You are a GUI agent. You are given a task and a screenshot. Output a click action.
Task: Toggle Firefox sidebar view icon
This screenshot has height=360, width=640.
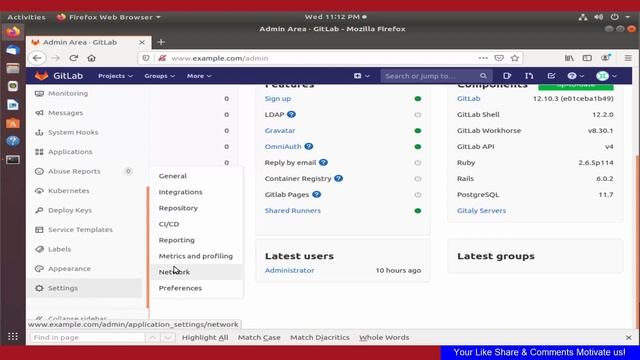coord(587,58)
